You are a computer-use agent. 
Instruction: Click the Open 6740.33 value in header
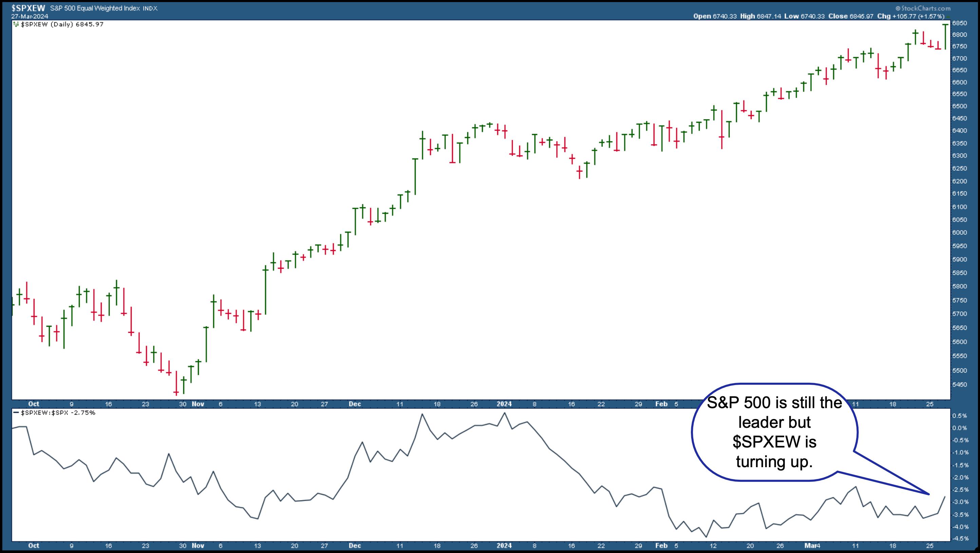(x=715, y=16)
